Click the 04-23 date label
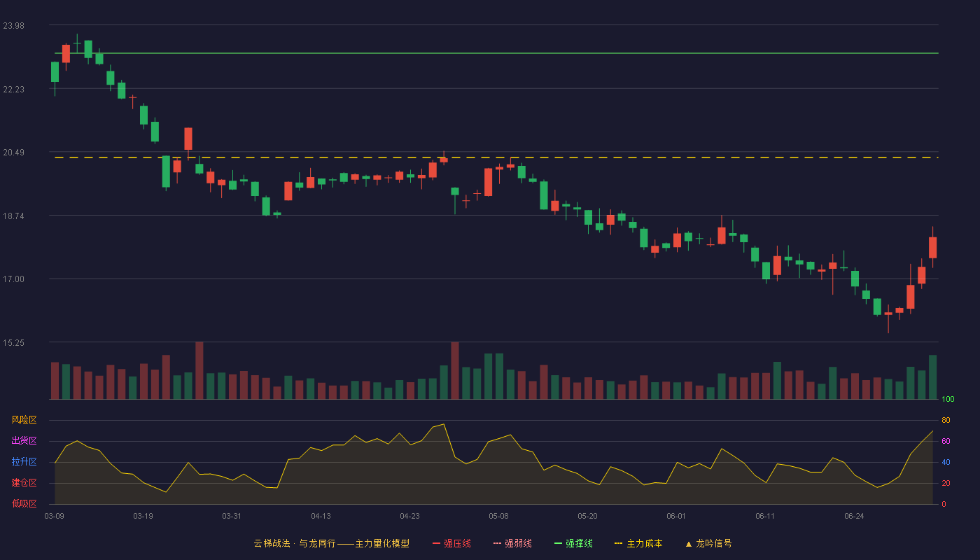The width and height of the screenshot is (980, 560). pos(409,516)
